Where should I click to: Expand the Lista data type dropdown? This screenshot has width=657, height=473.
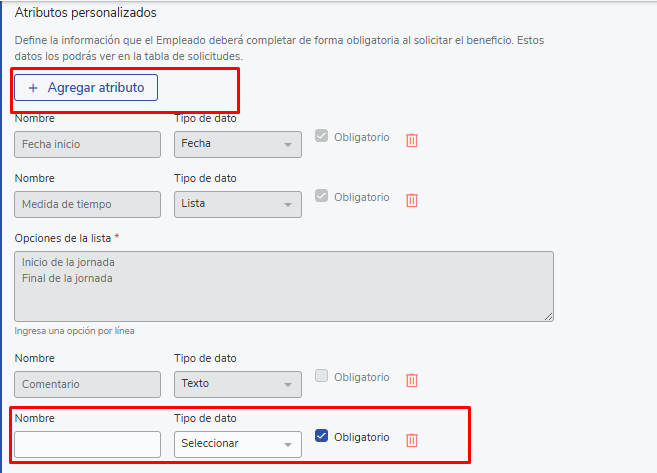[x=238, y=204]
